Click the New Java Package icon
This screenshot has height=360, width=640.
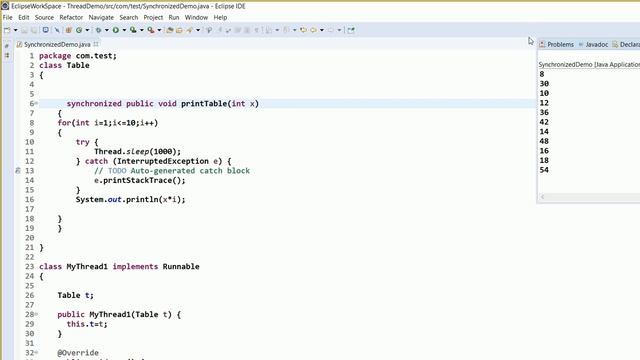click(69, 30)
